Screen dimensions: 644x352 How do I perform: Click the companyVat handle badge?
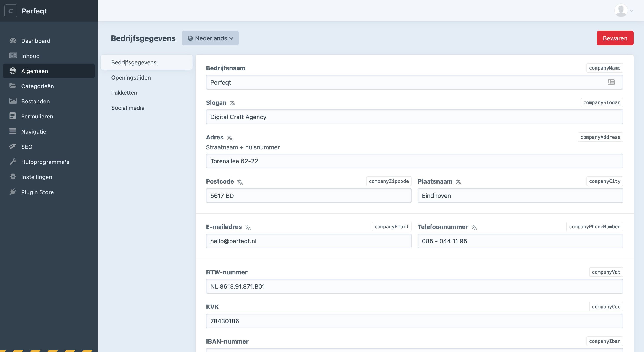(x=606, y=272)
